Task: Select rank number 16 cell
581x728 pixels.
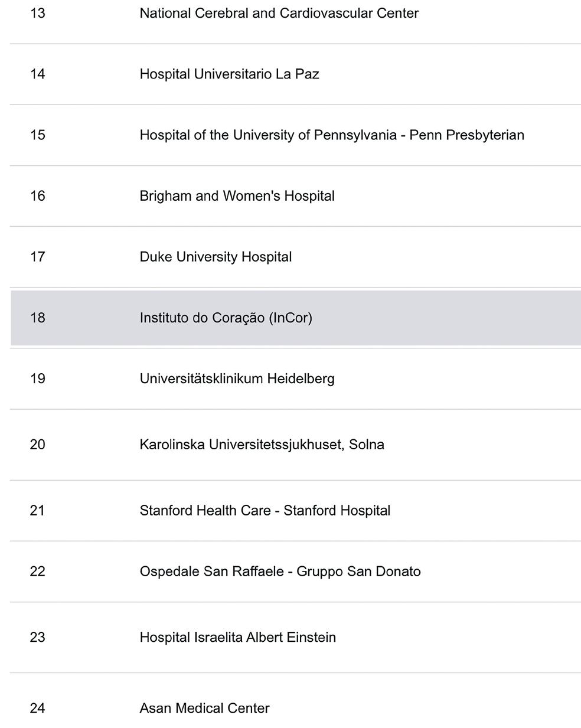Action: [37, 196]
